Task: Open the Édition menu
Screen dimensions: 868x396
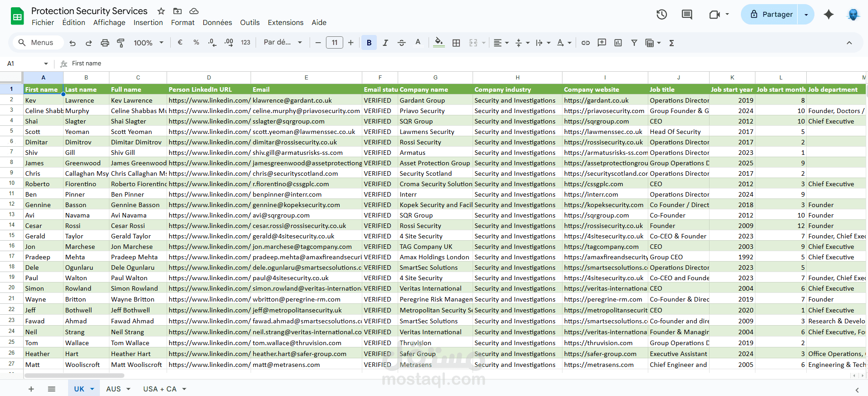Action: [x=74, y=22]
